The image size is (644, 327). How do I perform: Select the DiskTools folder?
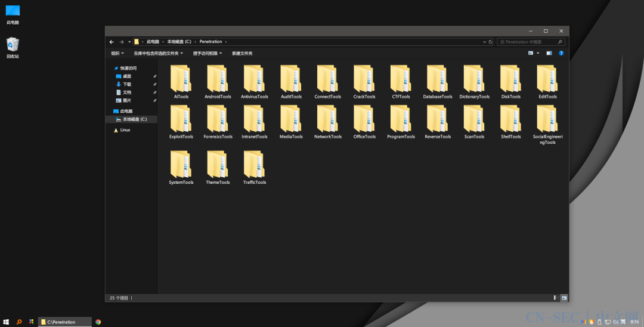tap(511, 82)
